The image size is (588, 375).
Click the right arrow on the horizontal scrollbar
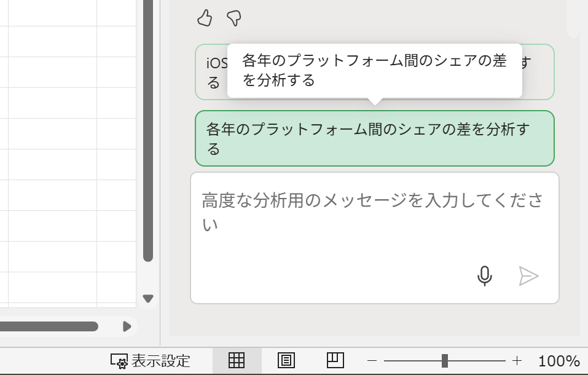pos(128,327)
